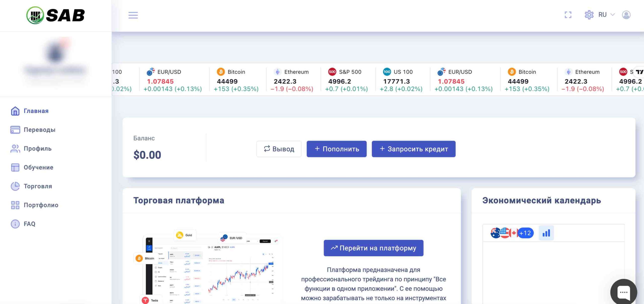Click Запросить кредит button

413,149
